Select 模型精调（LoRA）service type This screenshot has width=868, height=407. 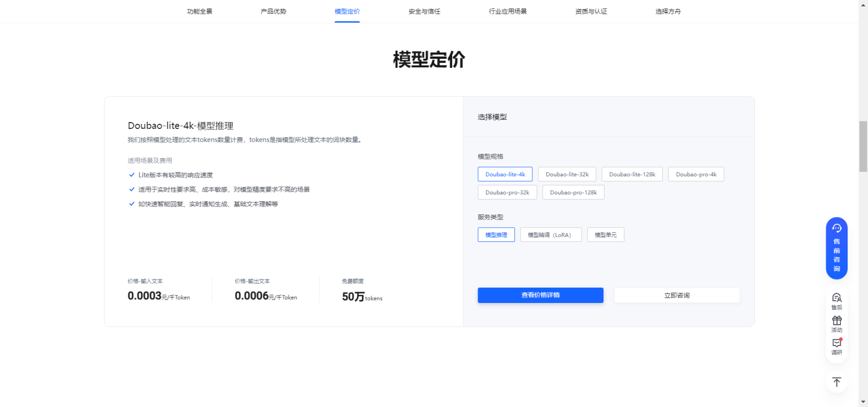550,235
